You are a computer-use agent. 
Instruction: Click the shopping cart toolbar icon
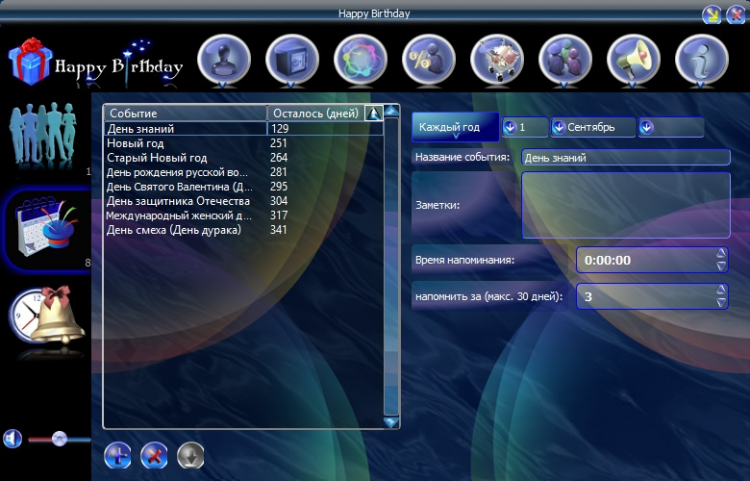497,60
